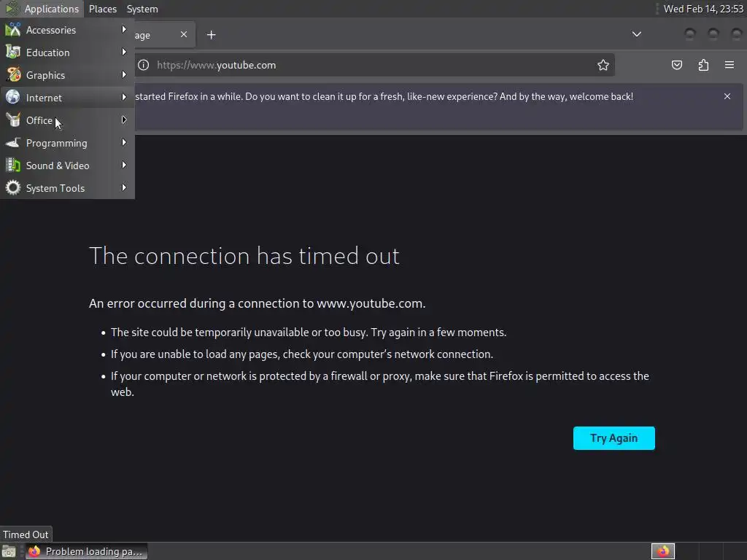
Task: Click the show desktop icon in bottom panel
Action: pos(9,551)
